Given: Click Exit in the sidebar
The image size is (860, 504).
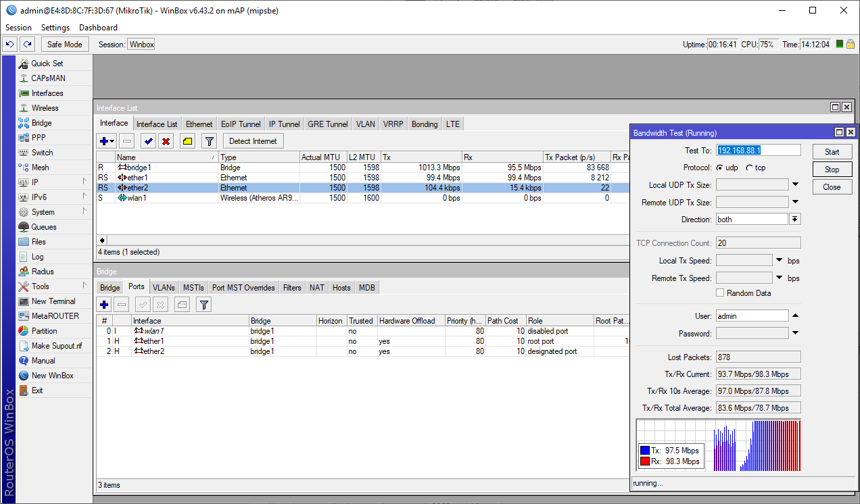Looking at the screenshot, I should tap(37, 390).
